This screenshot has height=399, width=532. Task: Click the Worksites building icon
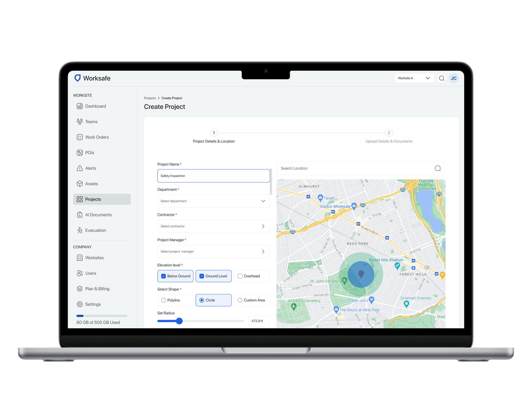(80, 258)
